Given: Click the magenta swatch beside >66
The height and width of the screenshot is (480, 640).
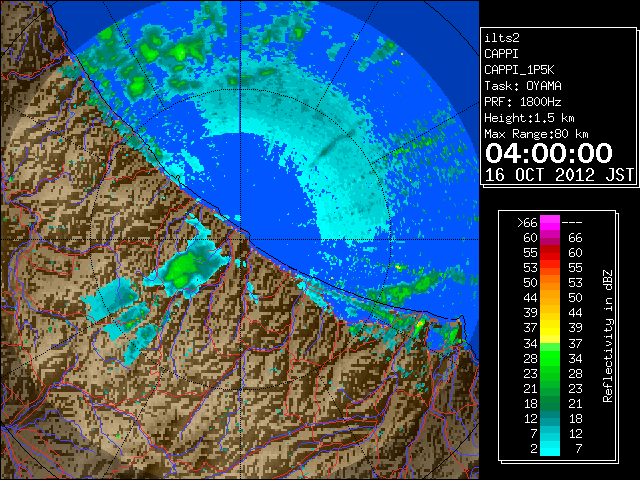Looking at the screenshot, I should [x=550, y=223].
